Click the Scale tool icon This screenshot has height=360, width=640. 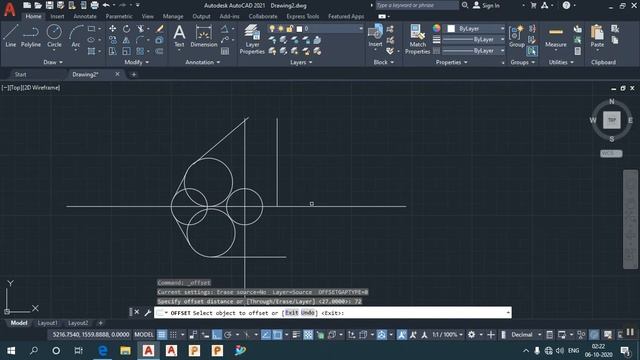[127, 51]
